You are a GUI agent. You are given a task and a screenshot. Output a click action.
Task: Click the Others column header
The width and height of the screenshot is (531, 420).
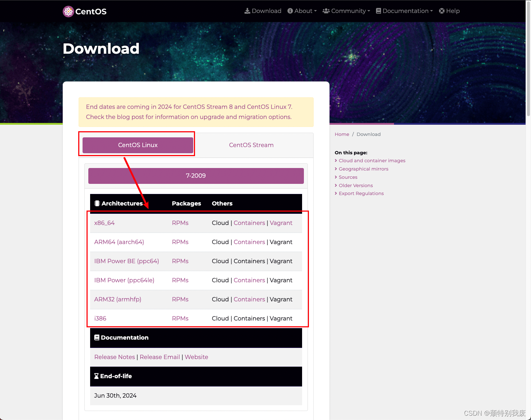click(222, 203)
